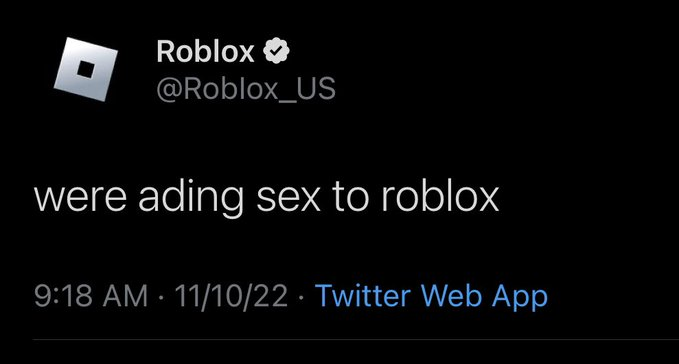Click the square hole in Roblox logo
This screenshot has height=364, width=679.
(86, 69)
